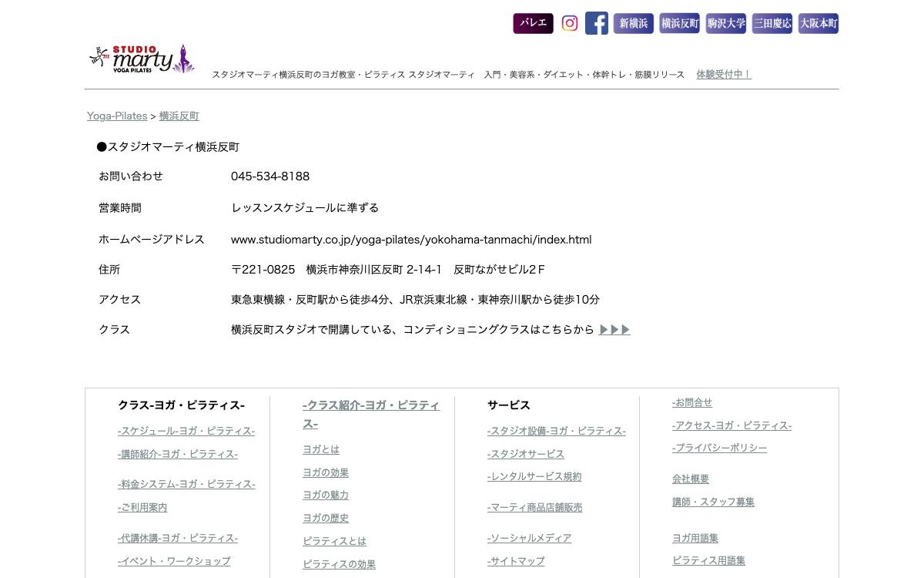
Task: Go to the 横浜反町 studio badge
Action: pyautogui.click(x=680, y=23)
